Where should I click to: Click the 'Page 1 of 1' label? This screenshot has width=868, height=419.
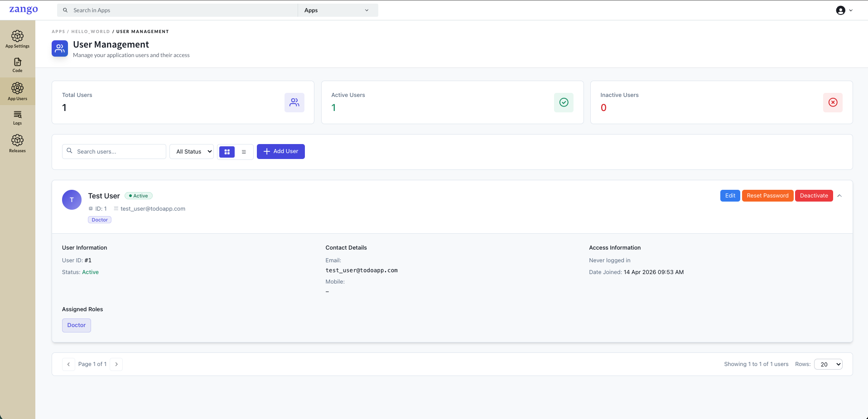tap(92, 364)
